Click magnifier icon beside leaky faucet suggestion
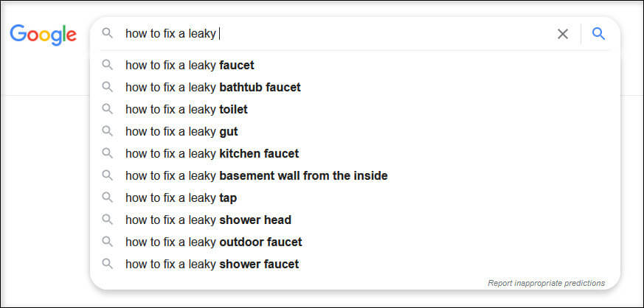This screenshot has width=644, height=308. tap(107, 65)
